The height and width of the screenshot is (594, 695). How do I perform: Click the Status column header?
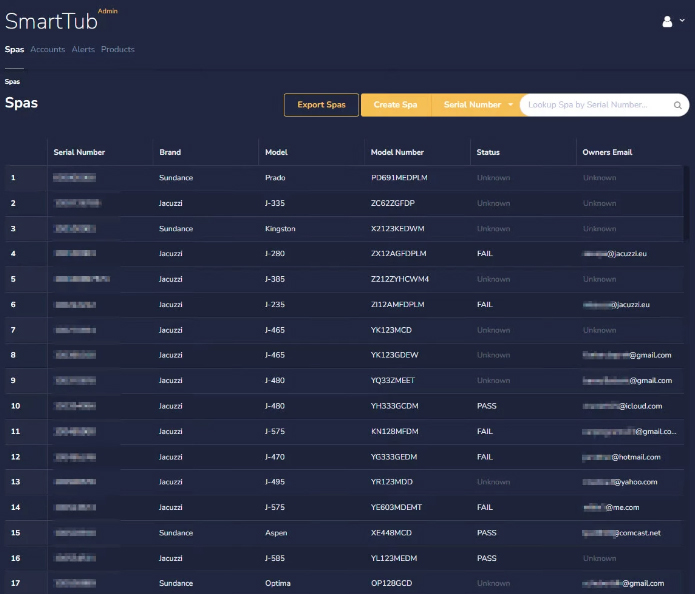coord(488,152)
